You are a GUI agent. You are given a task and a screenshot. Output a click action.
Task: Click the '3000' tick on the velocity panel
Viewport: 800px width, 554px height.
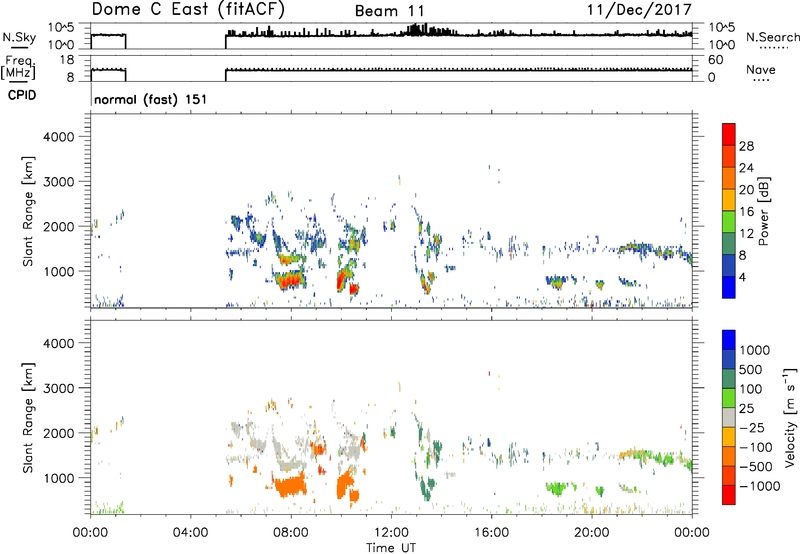(x=59, y=388)
